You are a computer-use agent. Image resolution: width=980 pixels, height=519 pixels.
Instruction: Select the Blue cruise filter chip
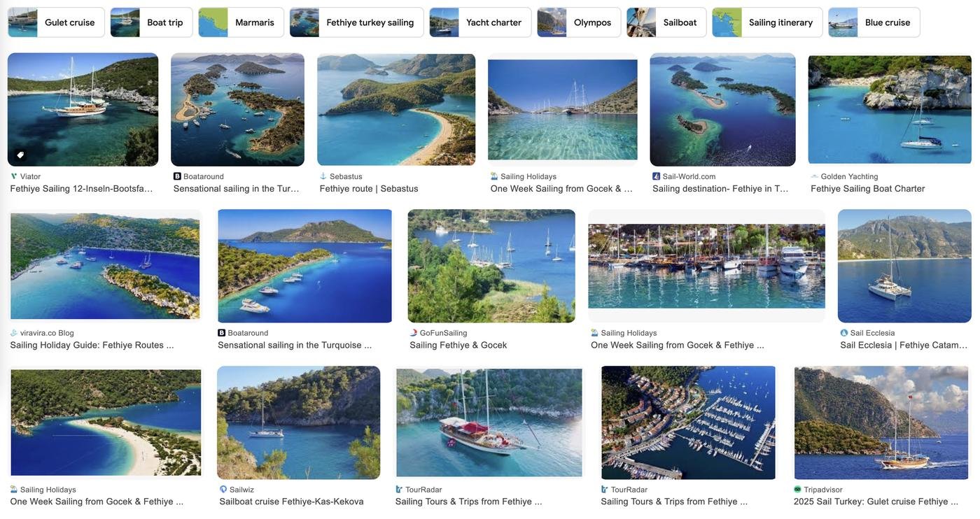pos(874,22)
